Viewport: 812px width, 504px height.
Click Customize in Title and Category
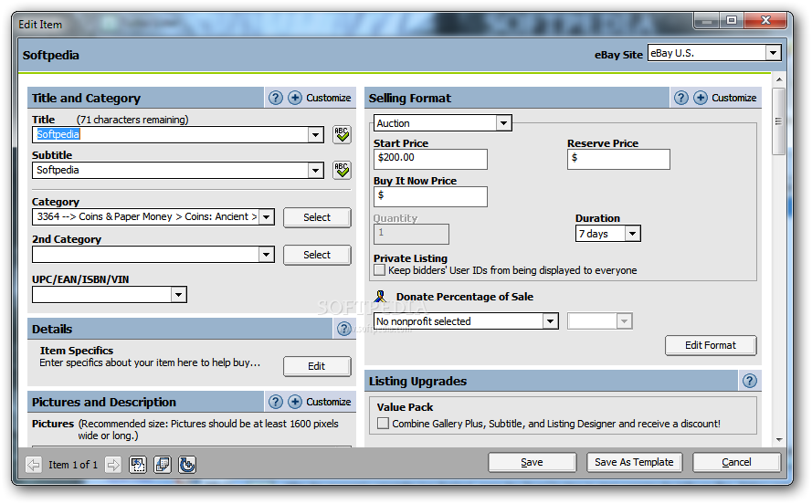tap(328, 98)
